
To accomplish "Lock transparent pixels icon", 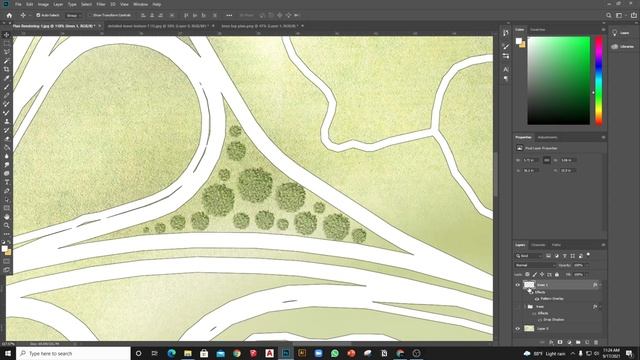I will [527, 275].
